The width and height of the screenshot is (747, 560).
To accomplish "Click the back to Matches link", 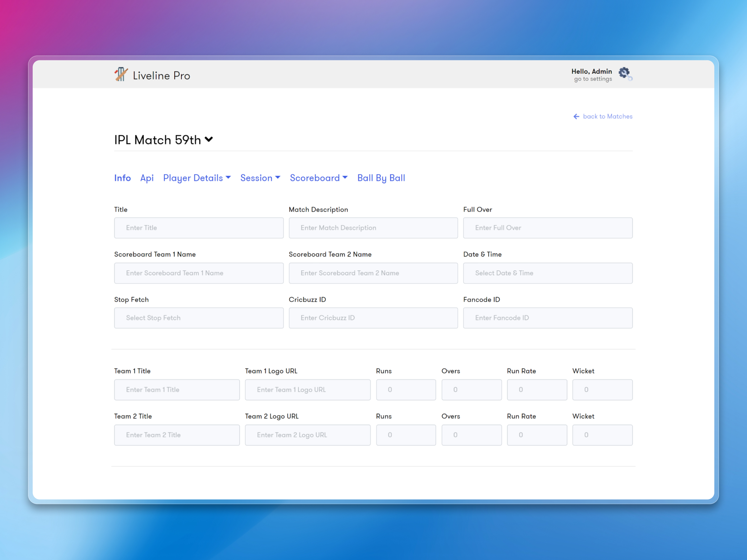I will (608, 116).
